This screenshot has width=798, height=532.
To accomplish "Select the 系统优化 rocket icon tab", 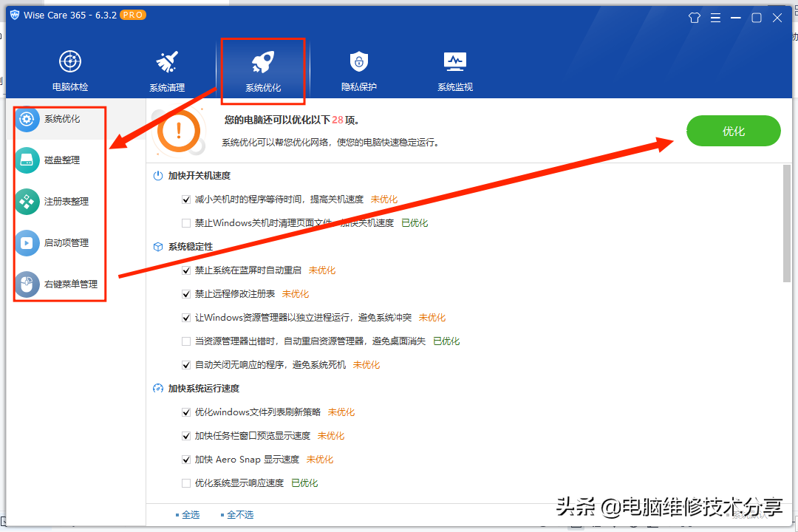I will click(x=263, y=70).
